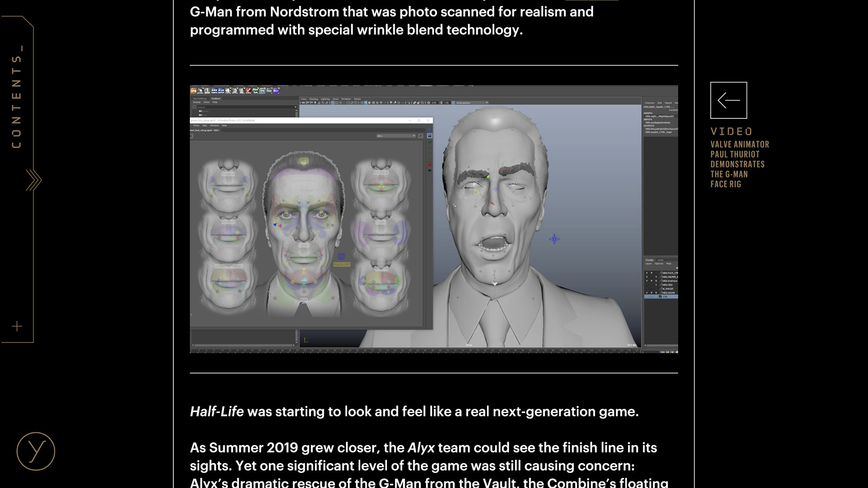868x488 pixels.
Task: Click the 1.00 exposure value control in viewport toolbar
Action: coord(447,103)
